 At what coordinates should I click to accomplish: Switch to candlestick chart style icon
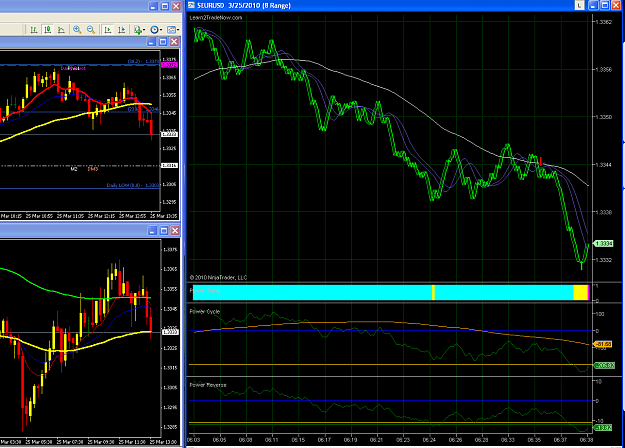[x=48, y=30]
